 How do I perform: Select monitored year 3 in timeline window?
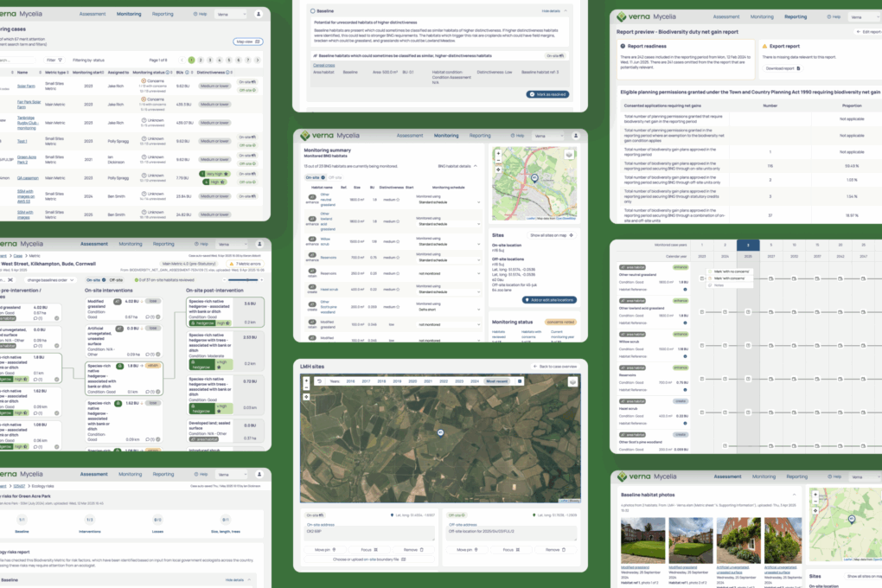pyautogui.click(x=748, y=246)
